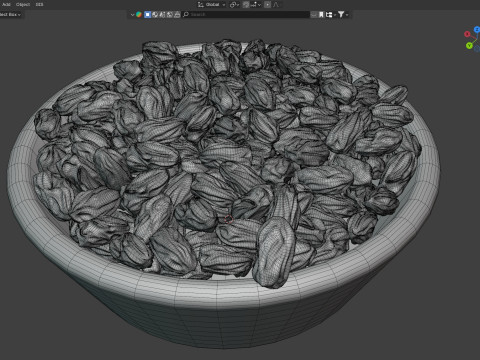The image size is (480, 360).
Task: Click into the Search field
Action: (246, 15)
